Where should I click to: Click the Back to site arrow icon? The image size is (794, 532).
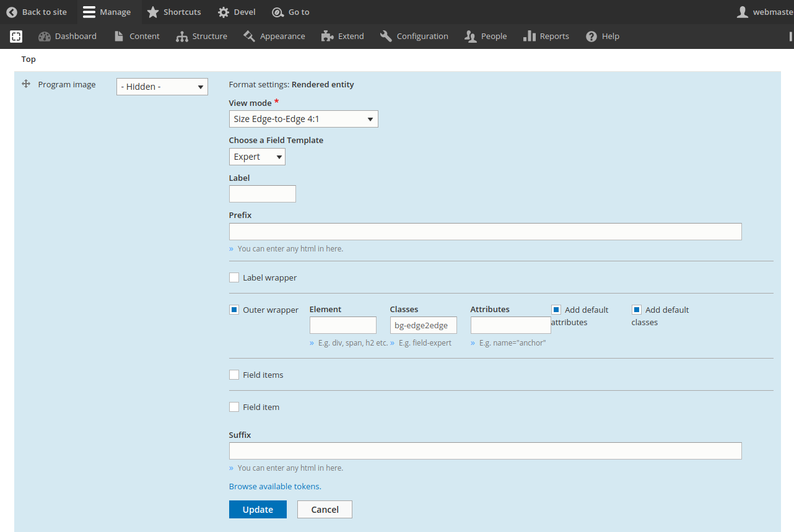point(12,12)
